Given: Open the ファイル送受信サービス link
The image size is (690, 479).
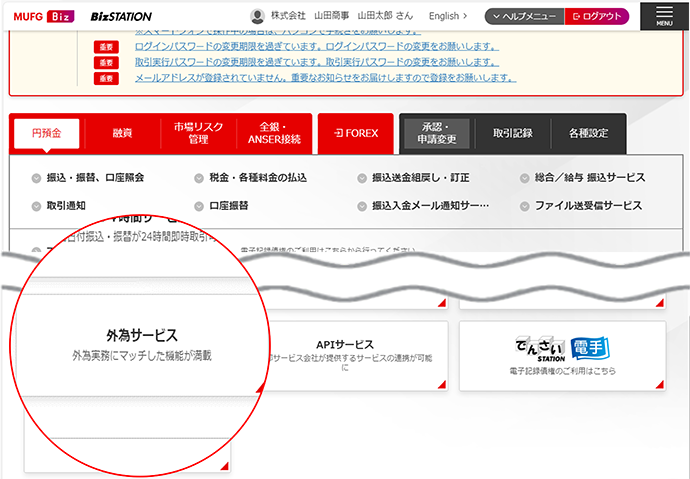Looking at the screenshot, I should tap(588, 205).
